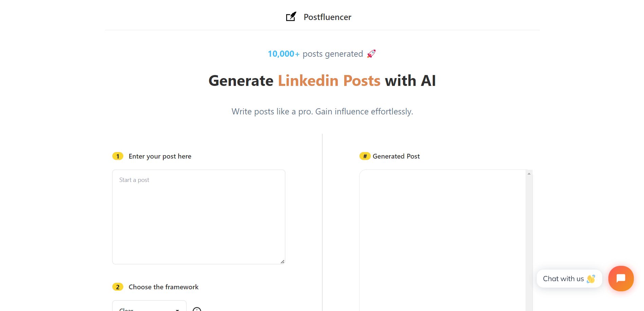
Task: Click the info icon beside the framework dropdown
Action: point(197,309)
